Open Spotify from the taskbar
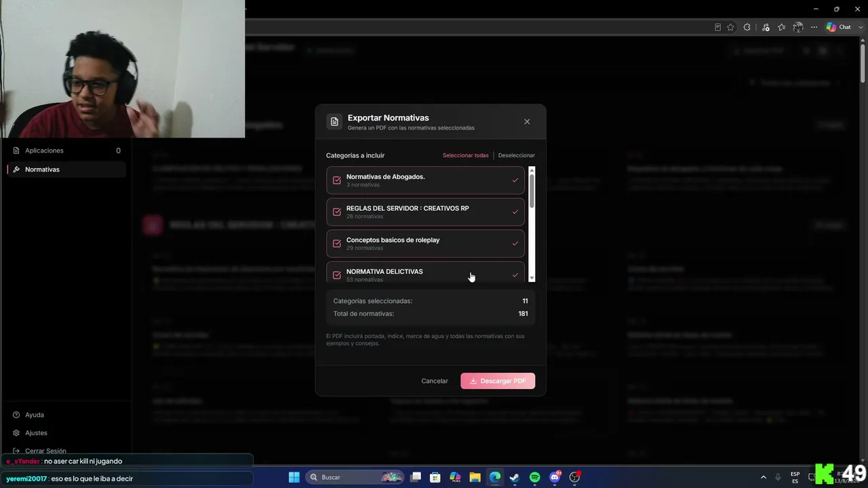Viewport: 868px width, 488px height. click(534, 477)
